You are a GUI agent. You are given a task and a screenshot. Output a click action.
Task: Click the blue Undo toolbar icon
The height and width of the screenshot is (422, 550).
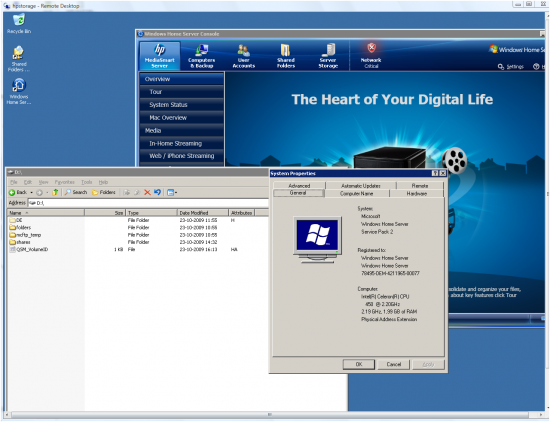click(x=157, y=192)
